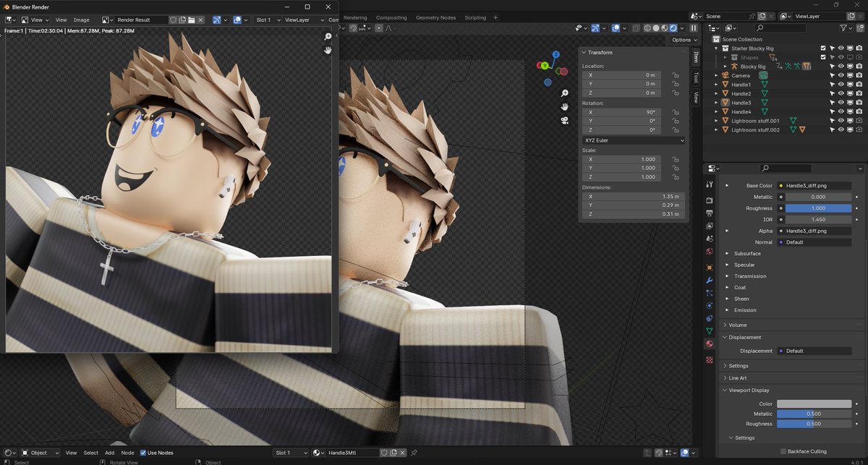
Task: Toggle selectability arrow for Handle4
Action: pyautogui.click(x=832, y=111)
